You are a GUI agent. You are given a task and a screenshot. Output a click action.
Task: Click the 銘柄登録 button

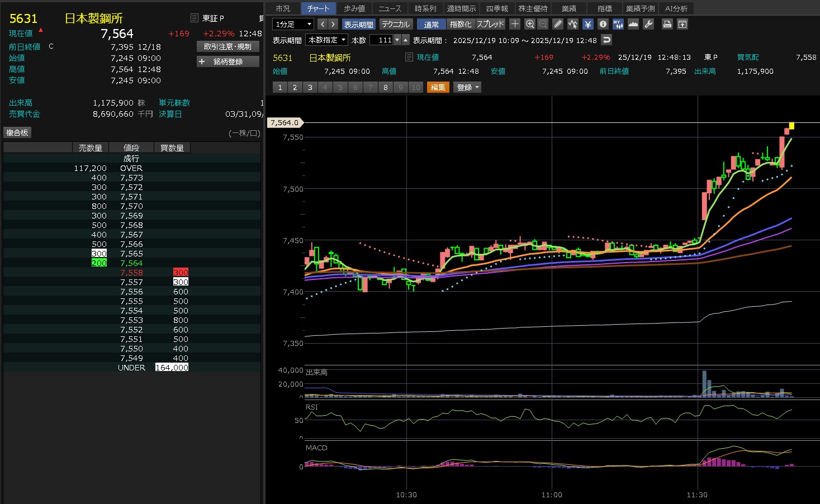(x=228, y=61)
